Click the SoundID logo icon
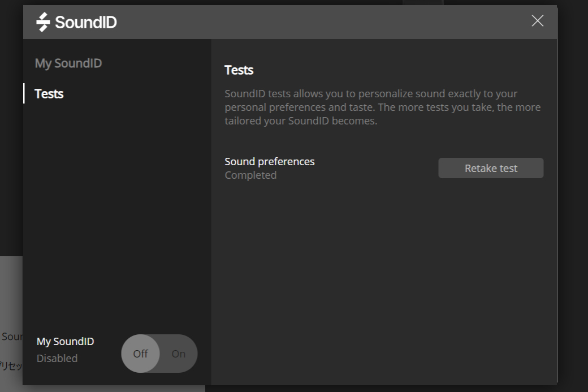 [x=43, y=22]
